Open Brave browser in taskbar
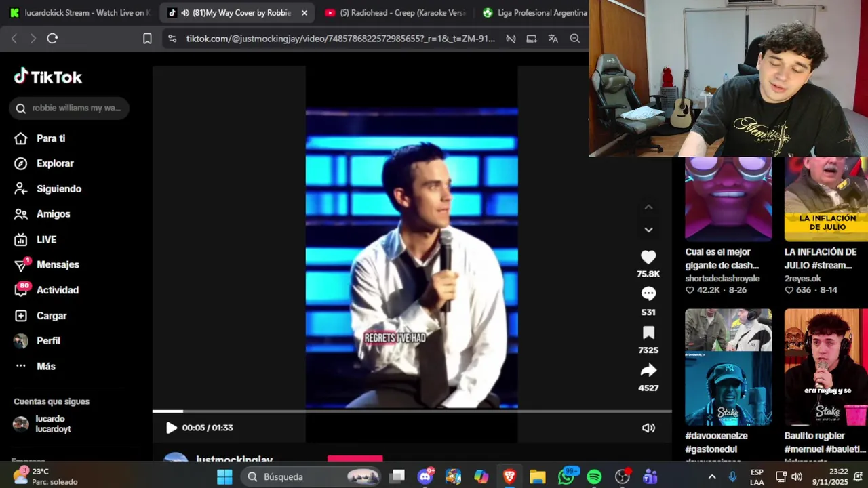868x488 pixels. click(509, 477)
